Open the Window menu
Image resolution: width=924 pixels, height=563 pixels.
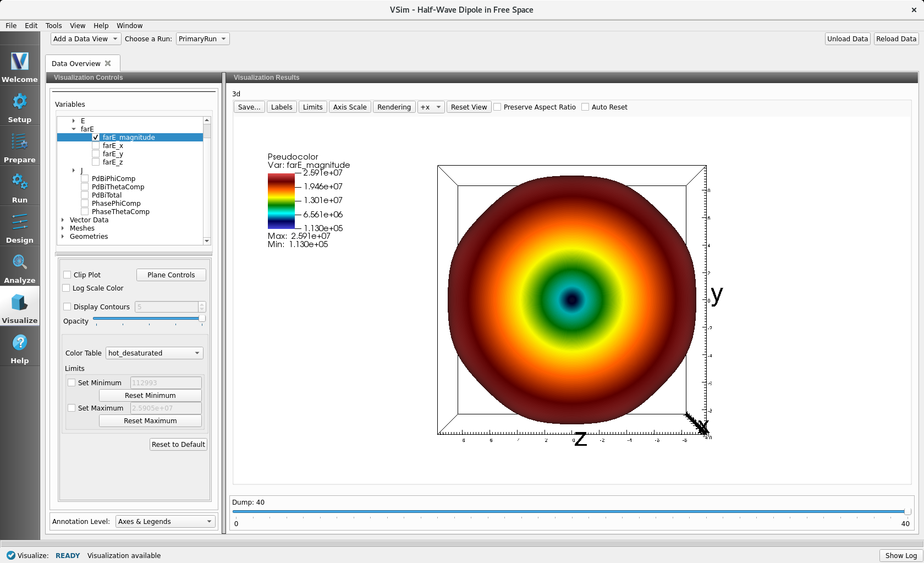tap(129, 26)
